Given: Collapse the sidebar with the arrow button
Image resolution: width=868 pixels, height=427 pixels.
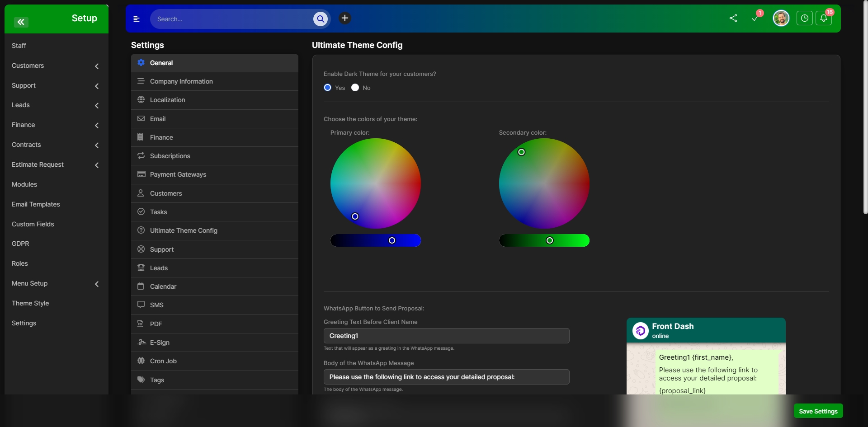Looking at the screenshot, I should [x=21, y=22].
